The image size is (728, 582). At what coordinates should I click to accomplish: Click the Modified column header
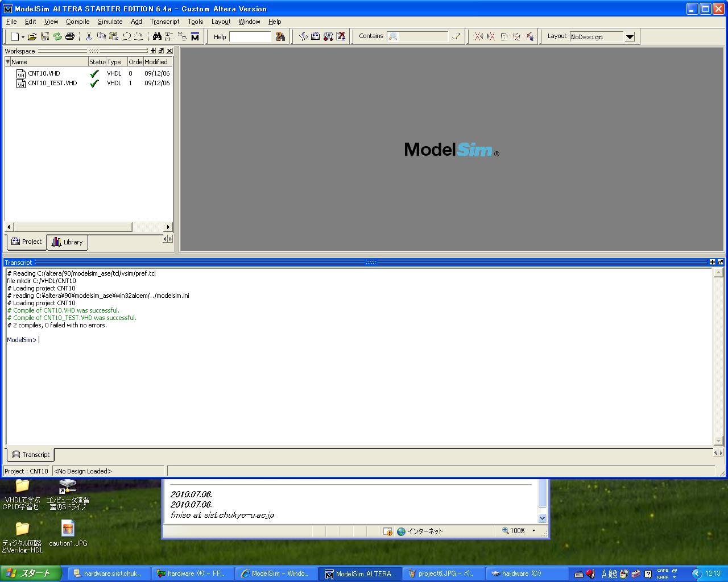158,62
